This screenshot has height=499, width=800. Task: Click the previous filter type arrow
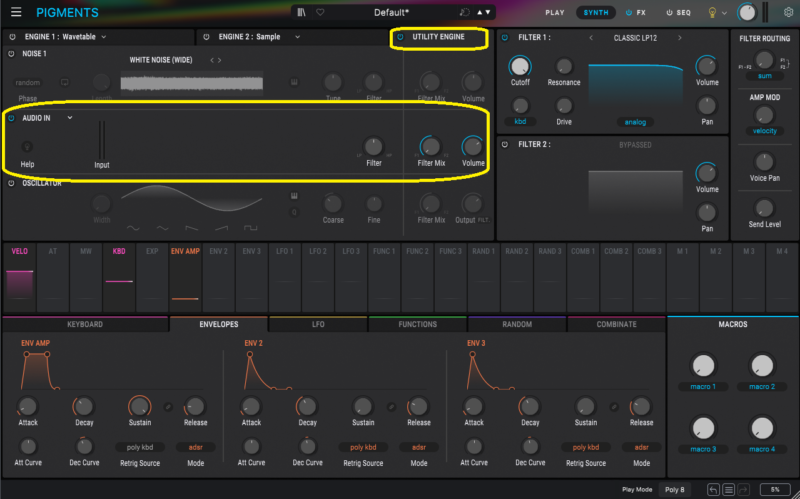[x=591, y=38]
